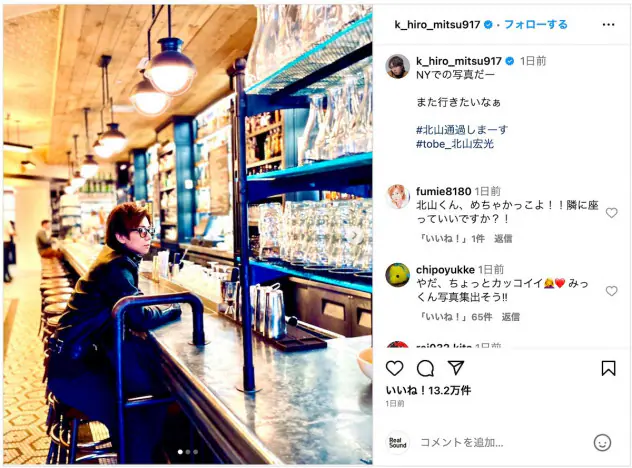Focus the コメントを追加 comment field

[462, 443]
